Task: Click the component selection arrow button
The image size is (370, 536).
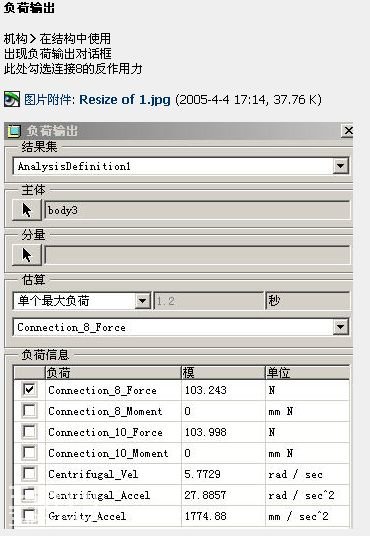Action: tap(27, 255)
